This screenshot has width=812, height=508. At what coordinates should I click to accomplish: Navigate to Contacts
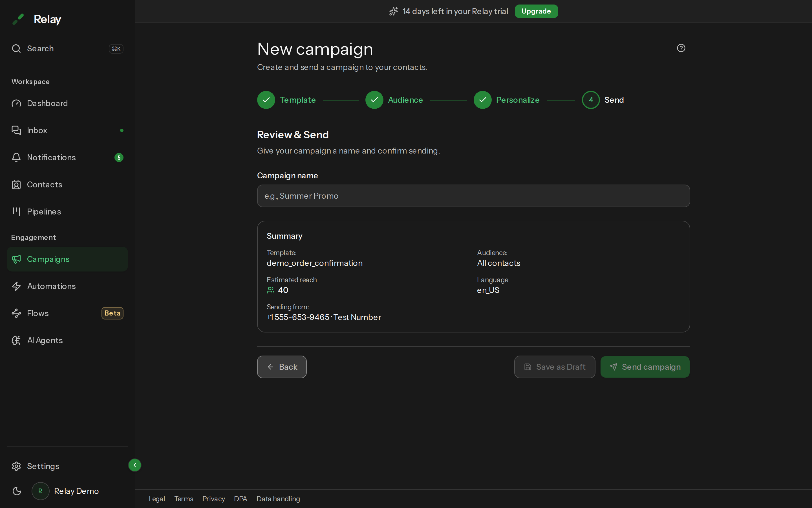coord(67,185)
